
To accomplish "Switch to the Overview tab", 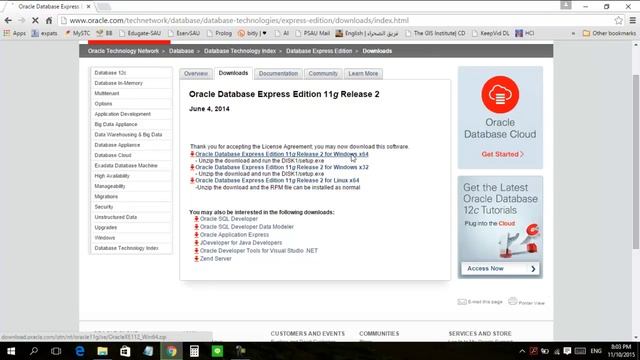I will point(196,73).
